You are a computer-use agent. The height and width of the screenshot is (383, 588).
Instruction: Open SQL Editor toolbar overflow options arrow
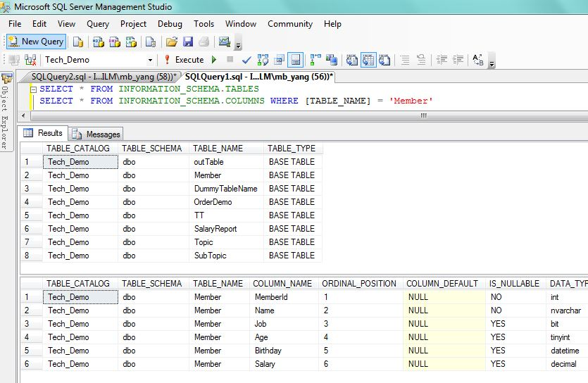point(492,61)
